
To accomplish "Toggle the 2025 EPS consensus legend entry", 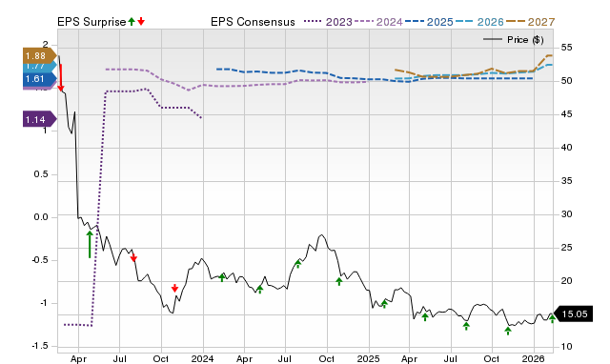I will click(429, 22).
